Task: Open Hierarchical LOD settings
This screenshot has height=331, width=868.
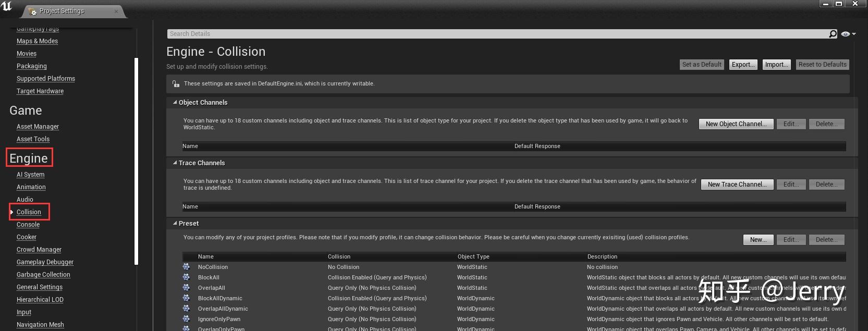Action: [x=40, y=300]
